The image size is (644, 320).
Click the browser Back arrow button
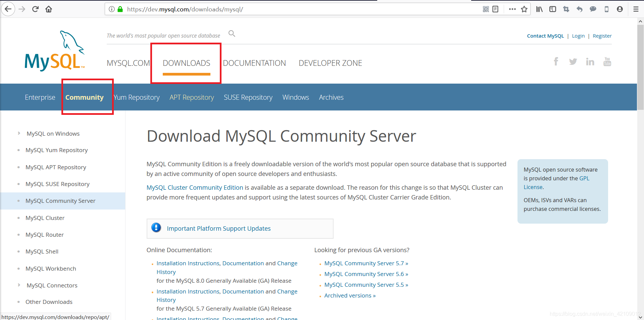[8, 9]
